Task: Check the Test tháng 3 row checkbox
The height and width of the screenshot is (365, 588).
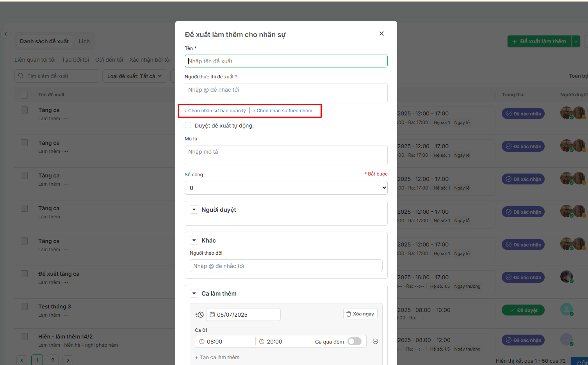Action: tap(24, 307)
